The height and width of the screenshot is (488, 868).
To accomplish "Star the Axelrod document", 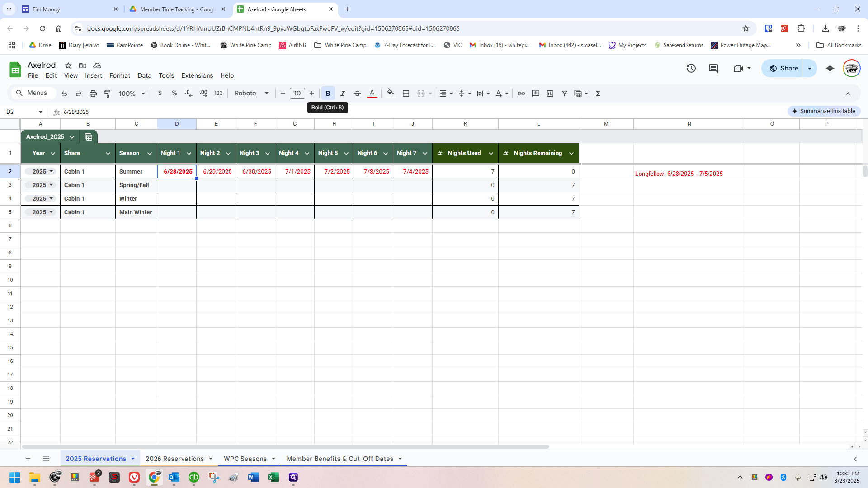I will pos(68,66).
